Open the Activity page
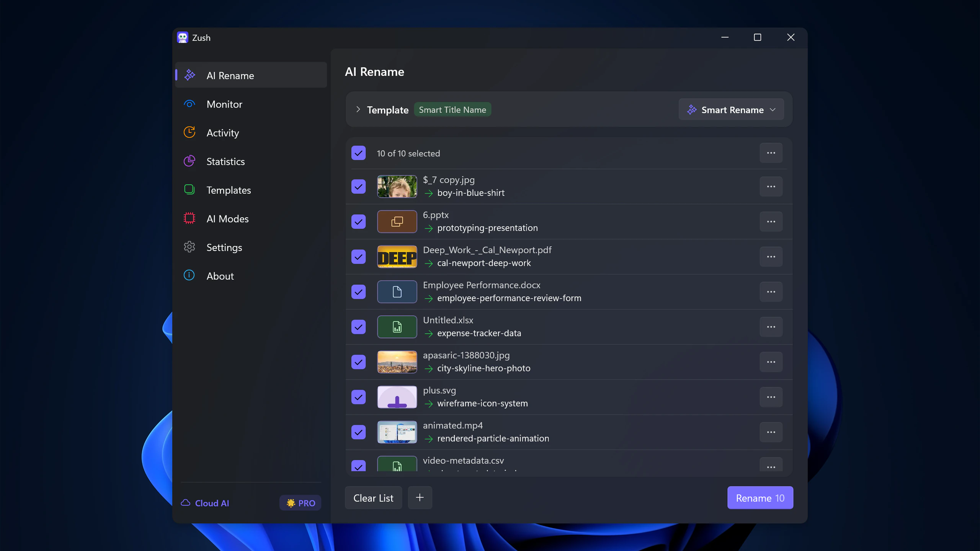This screenshot has width=980, height=551. tap(251, 133)
